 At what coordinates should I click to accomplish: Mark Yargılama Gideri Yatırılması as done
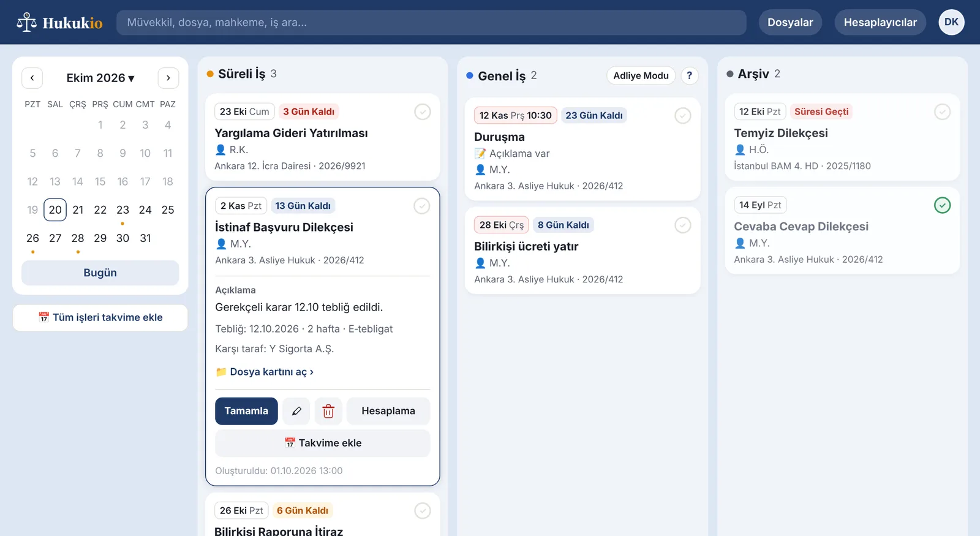tap(423, 111)
